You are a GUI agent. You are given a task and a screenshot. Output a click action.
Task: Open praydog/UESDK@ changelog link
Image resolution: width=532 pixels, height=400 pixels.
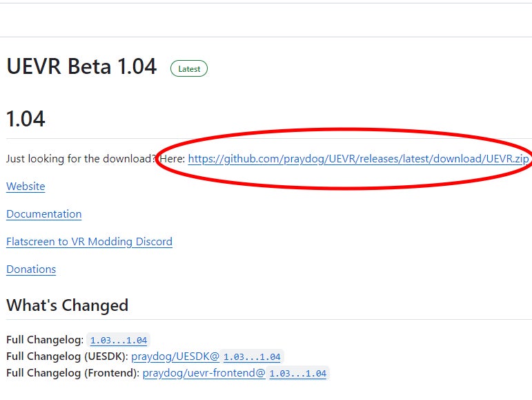[x=175, y=356]
